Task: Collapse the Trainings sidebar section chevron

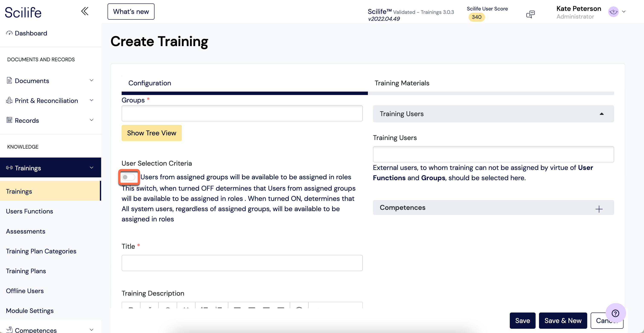Action: 92,168
